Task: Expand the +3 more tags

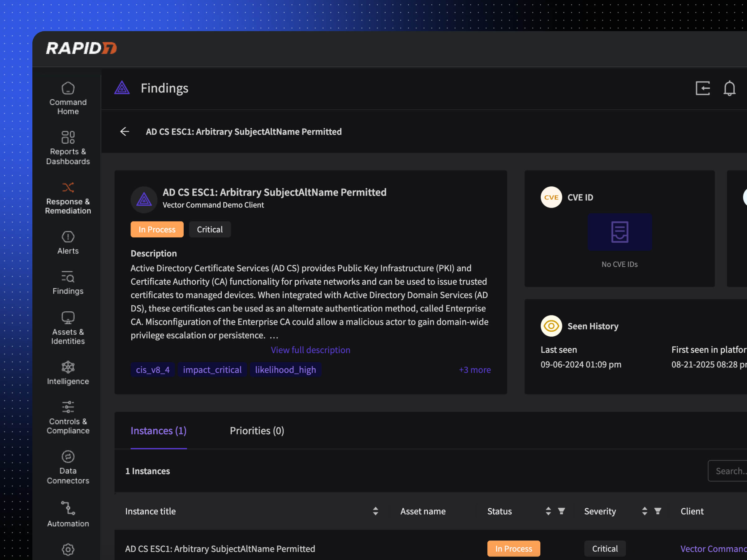Action: pyautogui.click(x=474, y=370)
